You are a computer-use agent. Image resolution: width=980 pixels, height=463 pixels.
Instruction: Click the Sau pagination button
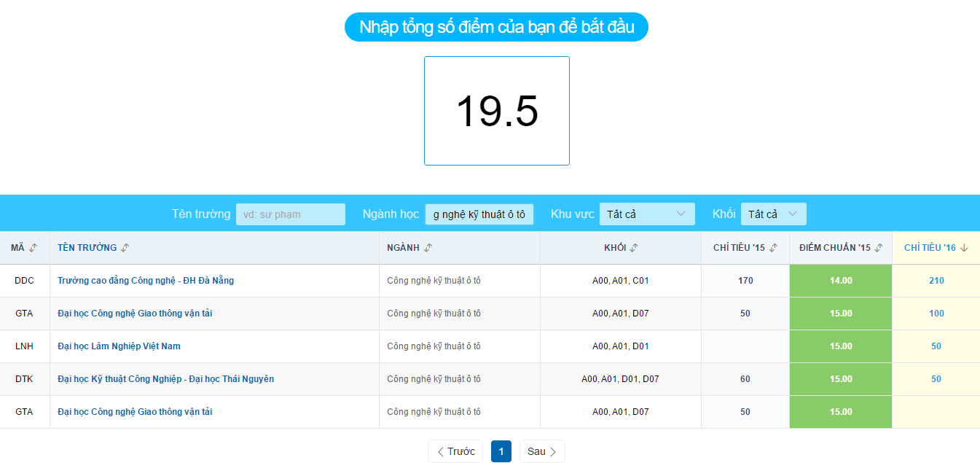point(541,451)
